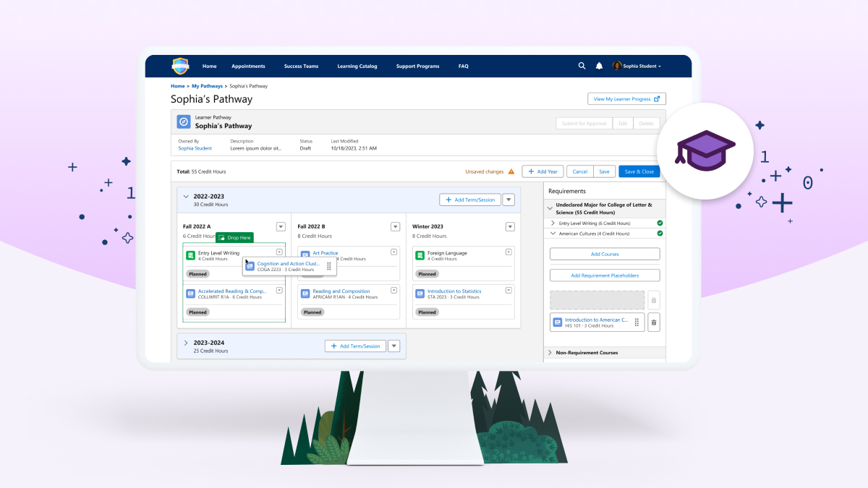The image size is (868, 488).
Task: Go to Success Teams in navigation
Action: (x=301, y=66)
